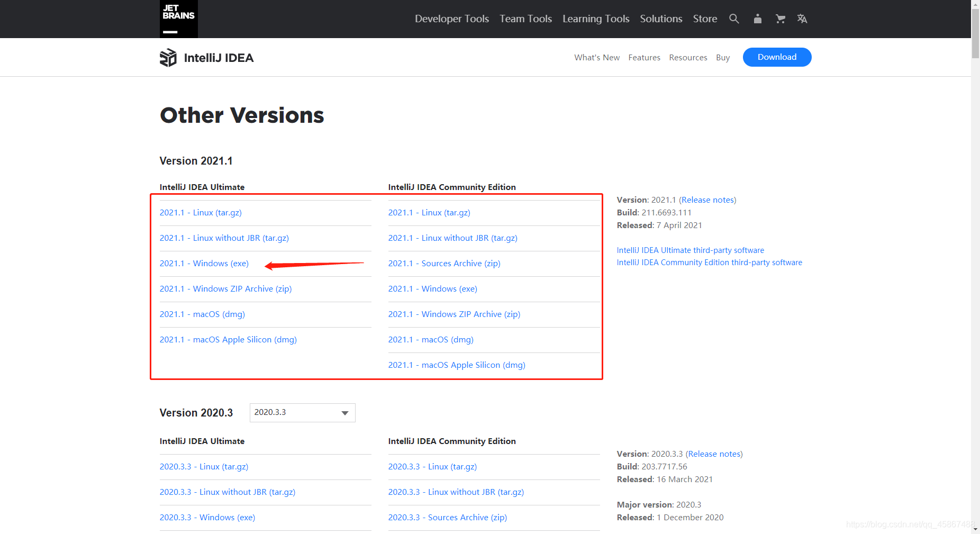Open the Learning Tools menu

pos(596,19)
